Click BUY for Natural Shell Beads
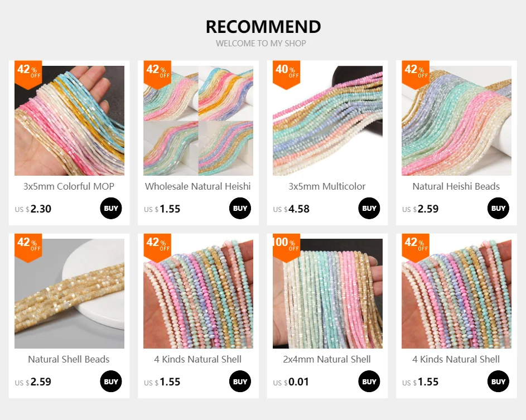The height and width of the screenshot is (420, 526). [110, 382]
